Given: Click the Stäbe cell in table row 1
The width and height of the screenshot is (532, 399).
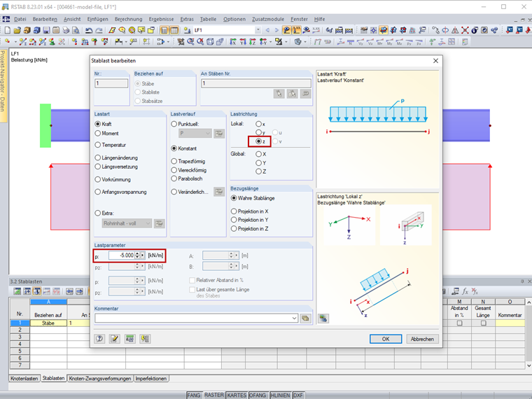Looking at the screenshot, I should pos(48,323).
